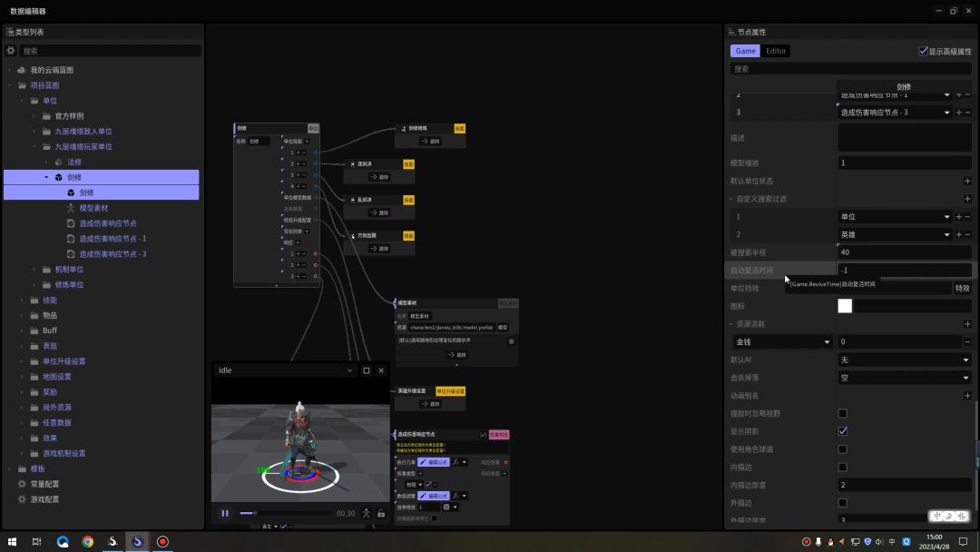Collapse the 剑修 tree node
The width and height of the screenshot is (980, 552).
(46, 177)
